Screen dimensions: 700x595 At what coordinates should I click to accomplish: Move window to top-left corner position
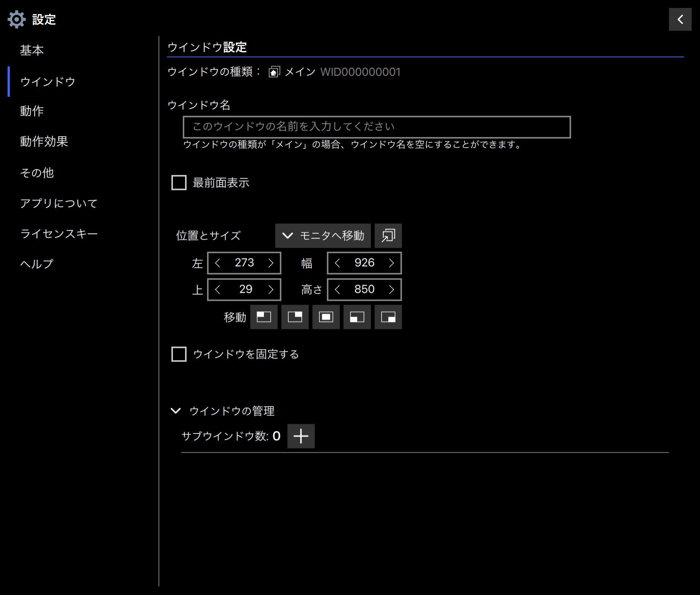(264, 317)
